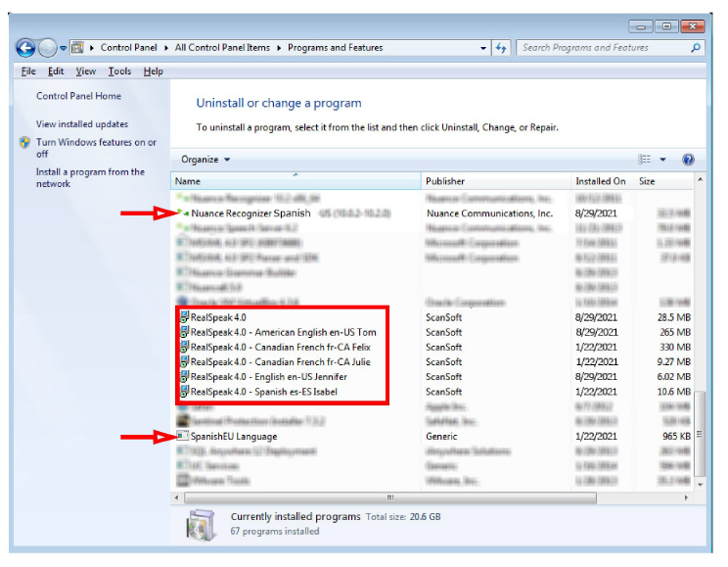
Task: Open the File menu
Action: [x=28, y=71]
